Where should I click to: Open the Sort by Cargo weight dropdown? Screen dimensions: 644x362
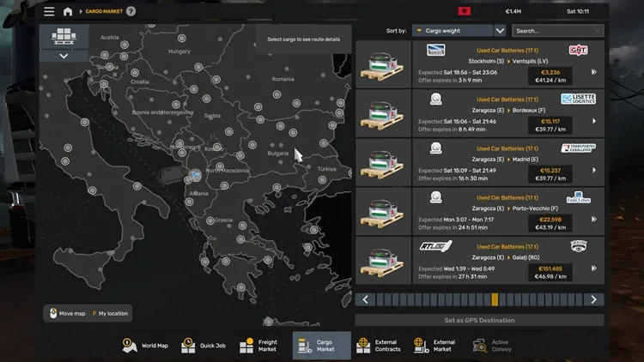click(x=453, y=31)
